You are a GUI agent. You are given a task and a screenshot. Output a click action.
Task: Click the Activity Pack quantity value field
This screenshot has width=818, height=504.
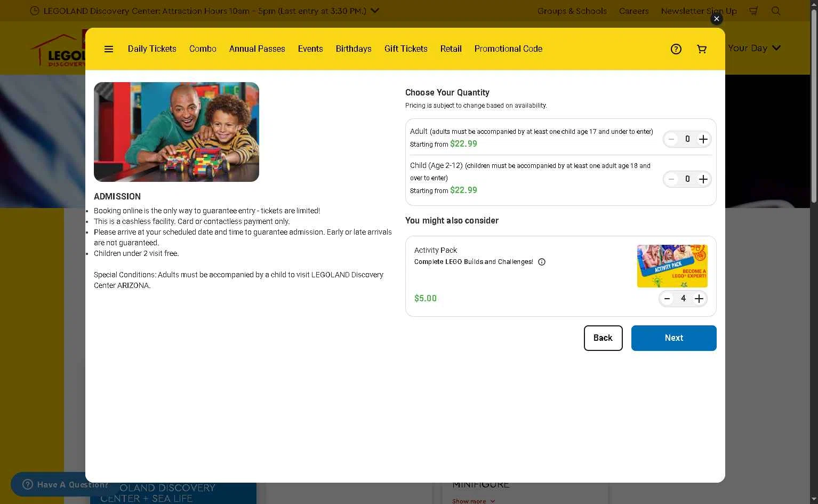coord(683,299)
